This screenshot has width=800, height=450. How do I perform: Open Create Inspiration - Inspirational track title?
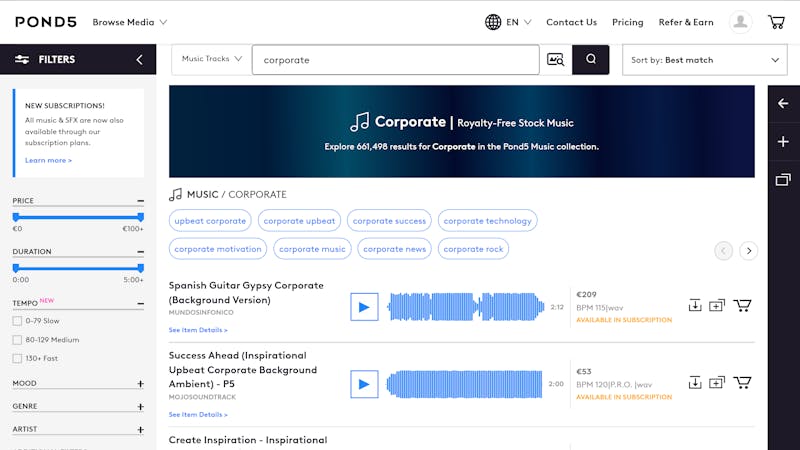click(x=248, y=440)
